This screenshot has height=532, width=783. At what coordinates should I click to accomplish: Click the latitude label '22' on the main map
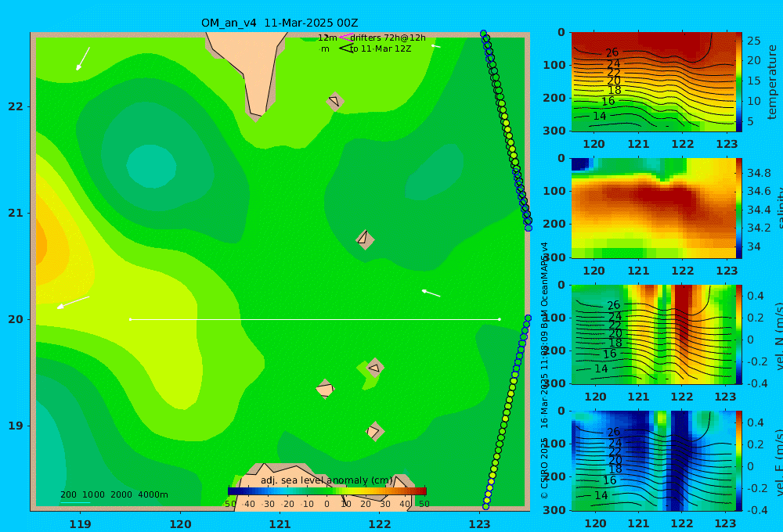[16, 106]
